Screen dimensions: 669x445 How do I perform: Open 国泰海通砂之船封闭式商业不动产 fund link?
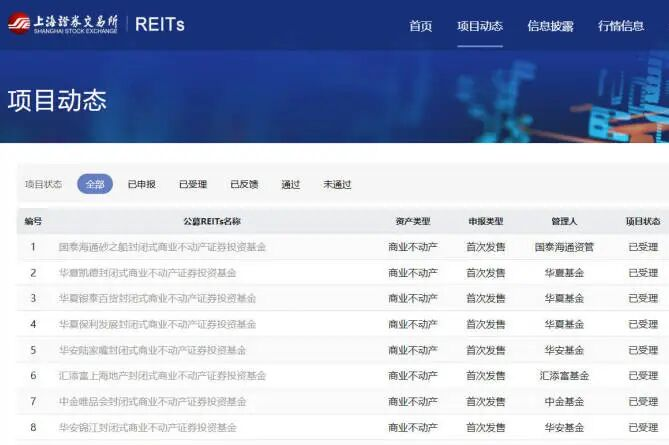162,247
